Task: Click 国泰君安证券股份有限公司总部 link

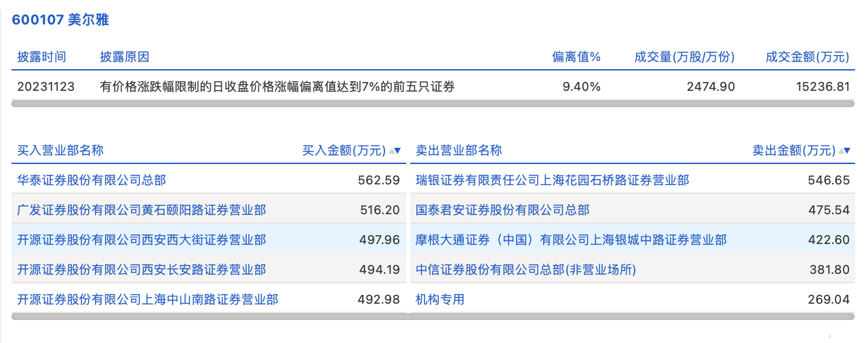Action: 502,210
